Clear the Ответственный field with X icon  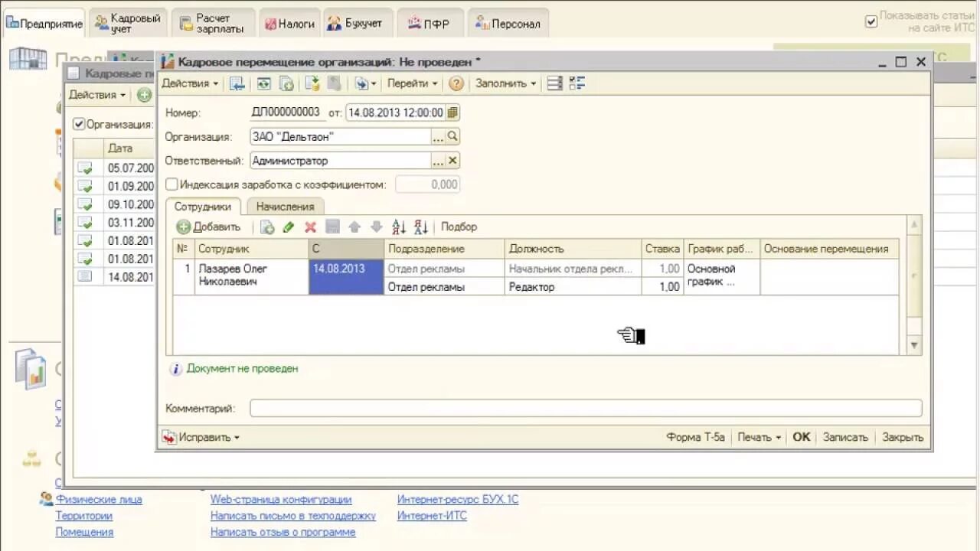[x=452, y=161]
